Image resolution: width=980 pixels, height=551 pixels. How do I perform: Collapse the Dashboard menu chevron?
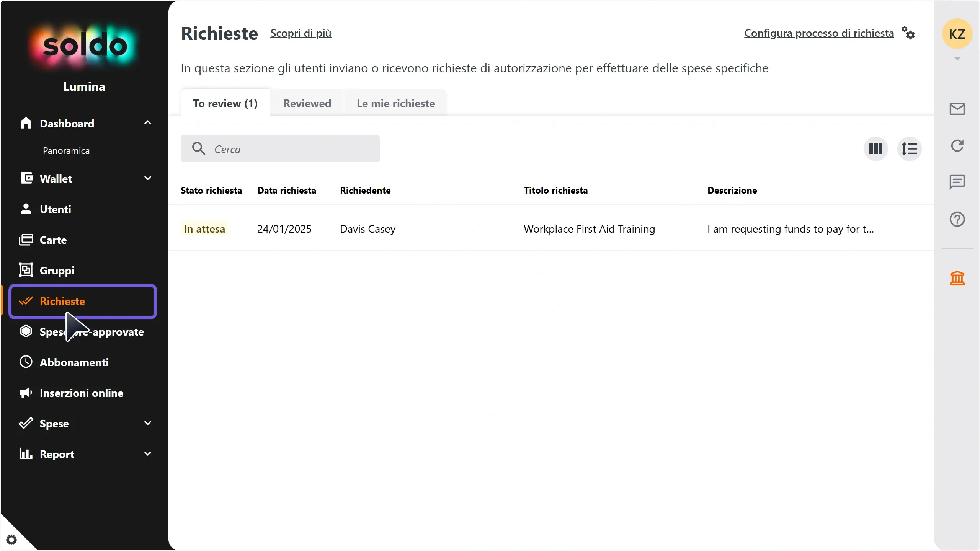coord(148,123)
